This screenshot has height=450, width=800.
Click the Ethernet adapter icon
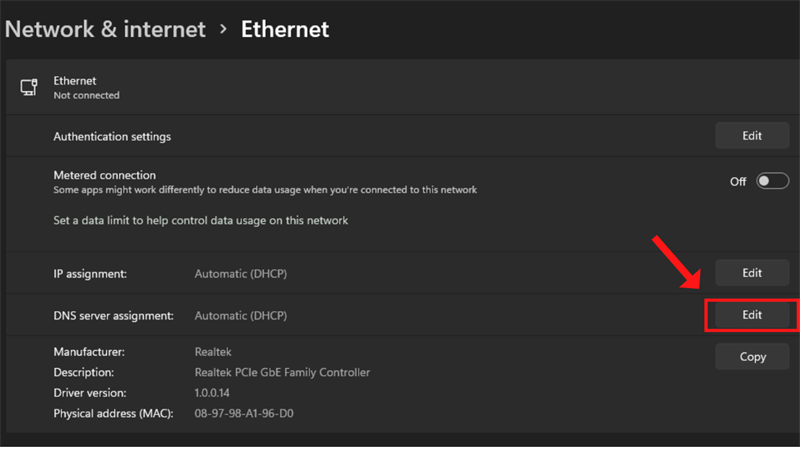click(29, 87)
